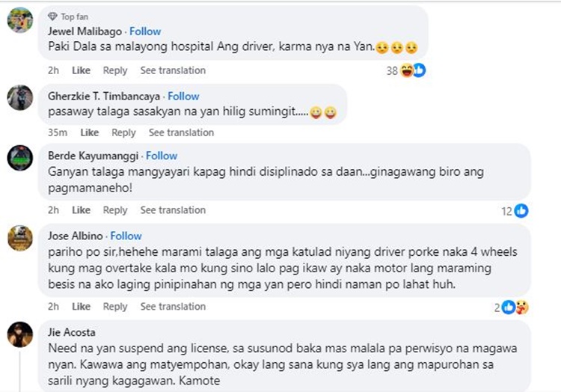Open reactions on Jose Albino's comment

(516, 307)
